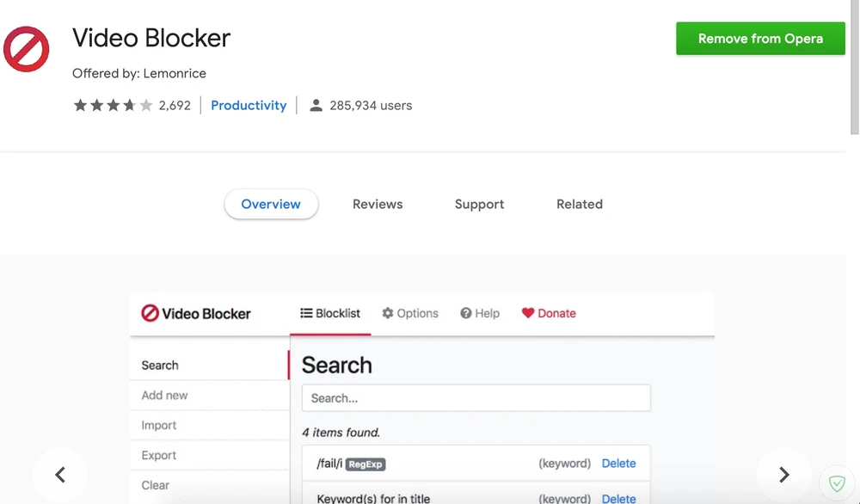Advance to the next screenshot arrow

click(783, 475)
